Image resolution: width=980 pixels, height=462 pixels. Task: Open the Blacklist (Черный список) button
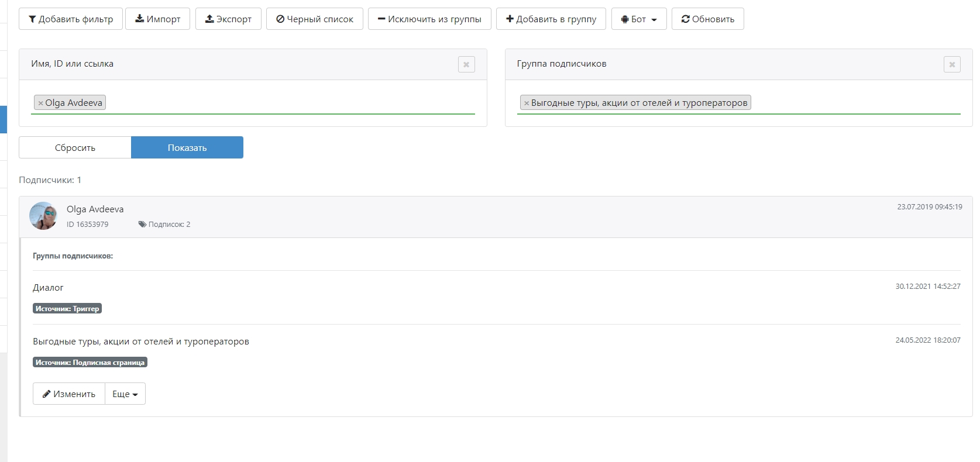click(x=315, y=19)
